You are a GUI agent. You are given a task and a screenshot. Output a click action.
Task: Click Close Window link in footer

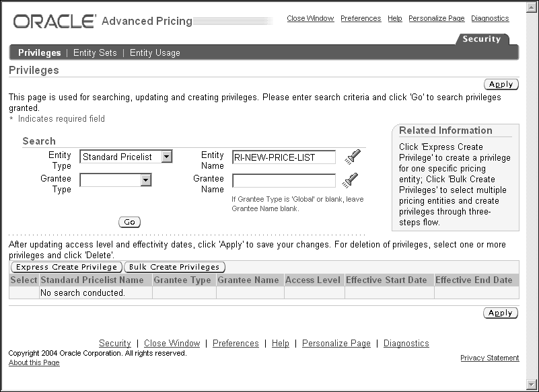pos(172,343)
